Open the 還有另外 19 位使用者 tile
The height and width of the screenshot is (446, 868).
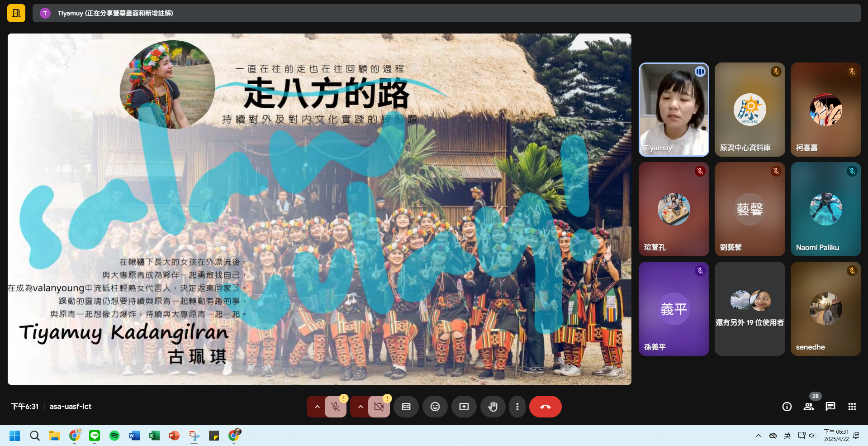(x=750, y=309)
